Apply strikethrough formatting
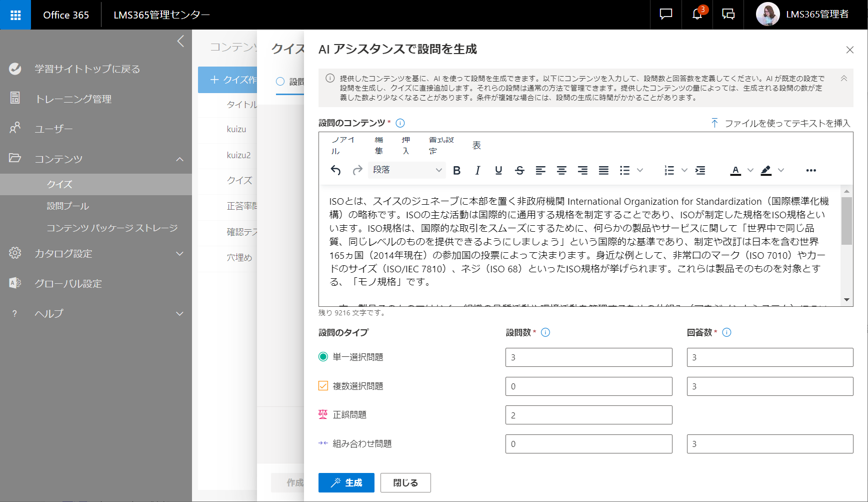This screenshot has height=502, width=868. (x=519, y=170)
